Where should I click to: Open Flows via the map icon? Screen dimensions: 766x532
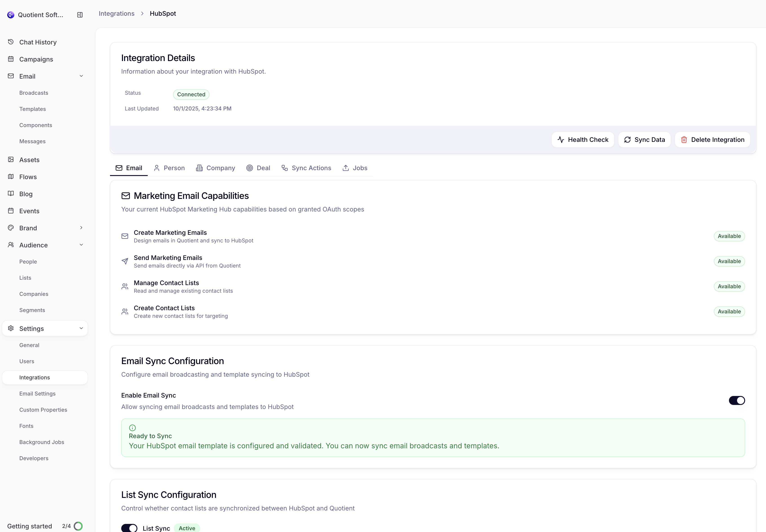point(10,177)
